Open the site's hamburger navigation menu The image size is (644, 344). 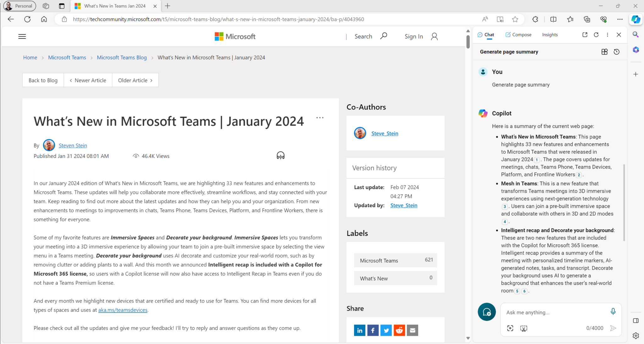pyautogui.click(x=22, y=36)
